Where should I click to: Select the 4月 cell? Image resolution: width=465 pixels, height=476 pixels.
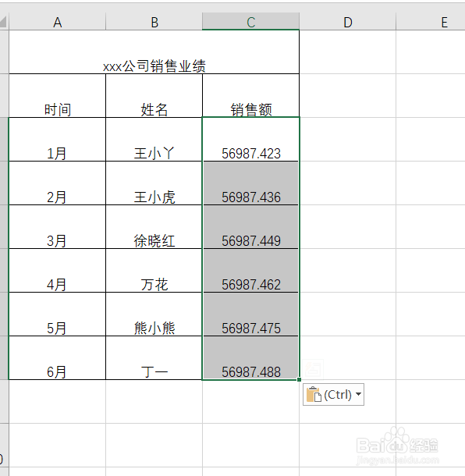pos(58,271)
